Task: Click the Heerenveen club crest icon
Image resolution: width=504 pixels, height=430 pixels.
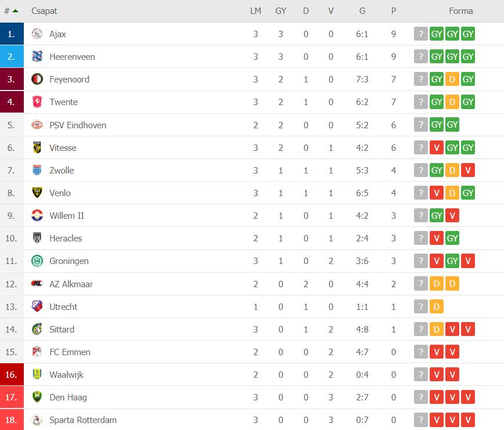Action: 37,56
